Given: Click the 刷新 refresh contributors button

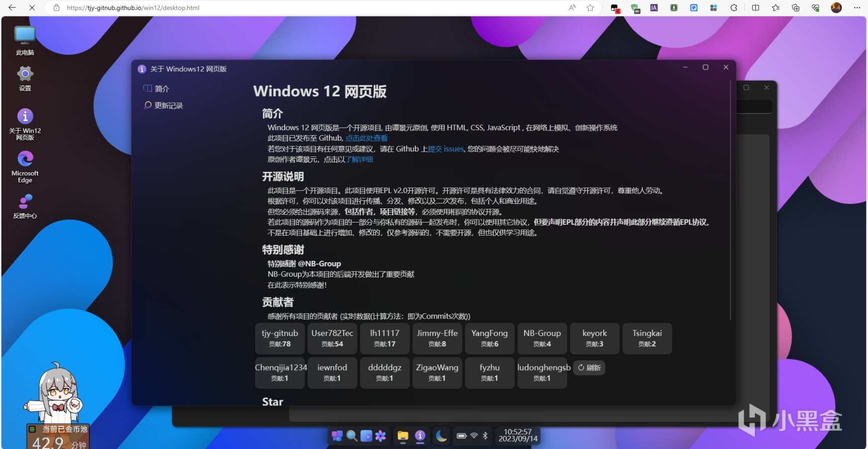Looking at the screenshot, I should [x=589, y=368].
